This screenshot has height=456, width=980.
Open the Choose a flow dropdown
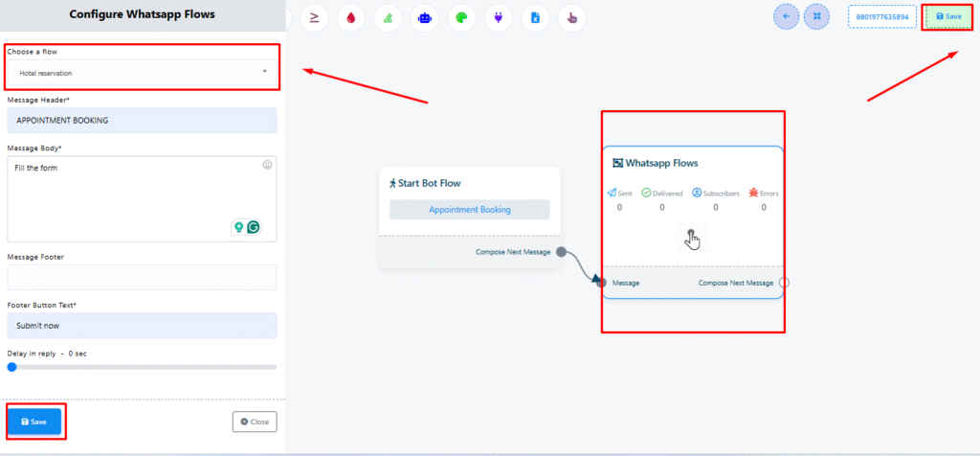142,73
